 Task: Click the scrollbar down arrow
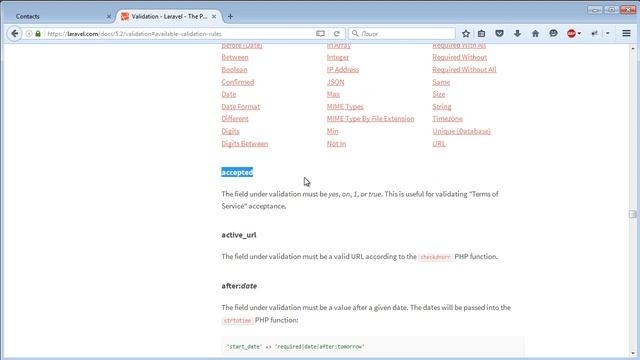coord(633,353)
